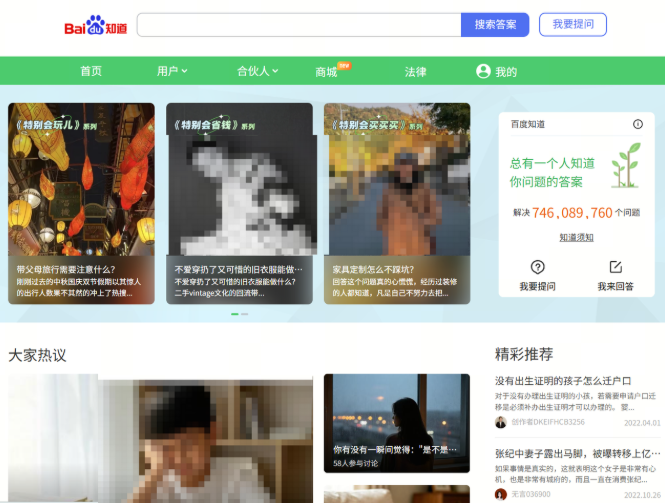Select the first carousel indicator dot
The height and width of the screenshot is (503, 665).
click(x=235, y=314)
